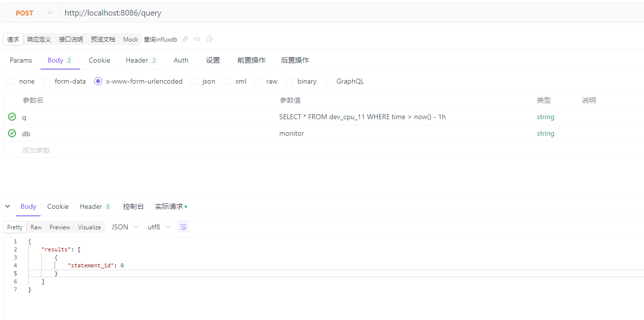
Task: Click the Visualize view button
Action: pos(89,226)
